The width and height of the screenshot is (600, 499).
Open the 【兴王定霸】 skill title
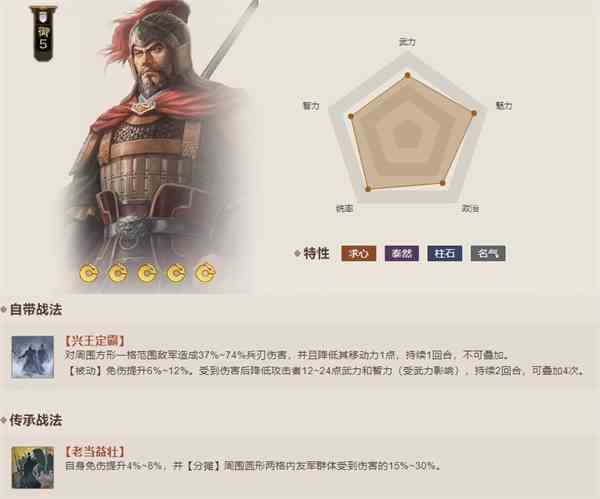95,341
